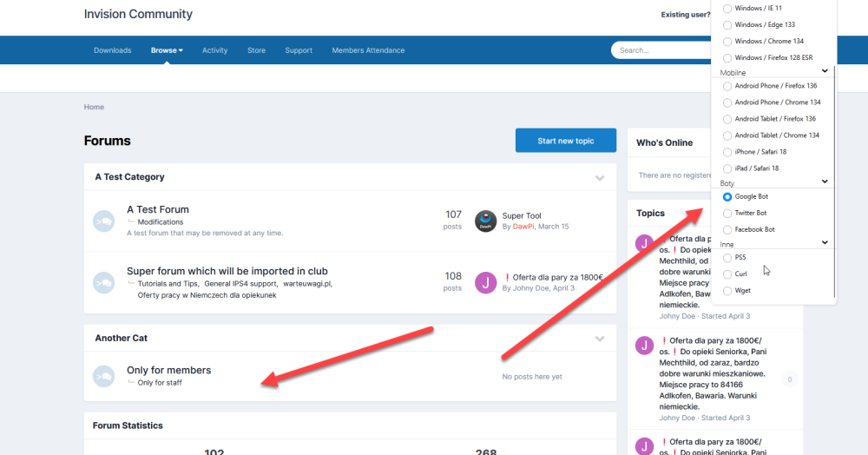Click the J avatar of the second sidebar topic
This screenshot has width=868, height=455.
(x=644, y=346)
